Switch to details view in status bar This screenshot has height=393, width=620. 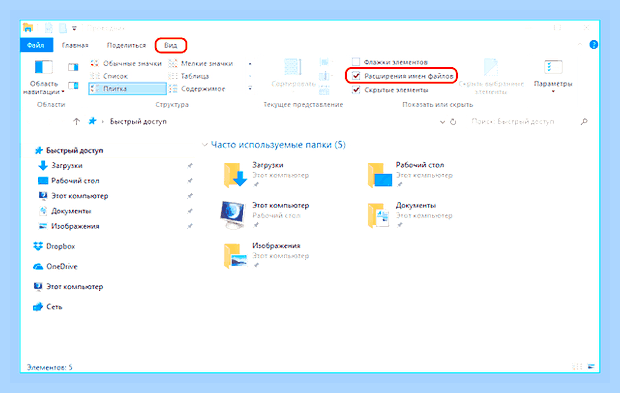[578, 367]
